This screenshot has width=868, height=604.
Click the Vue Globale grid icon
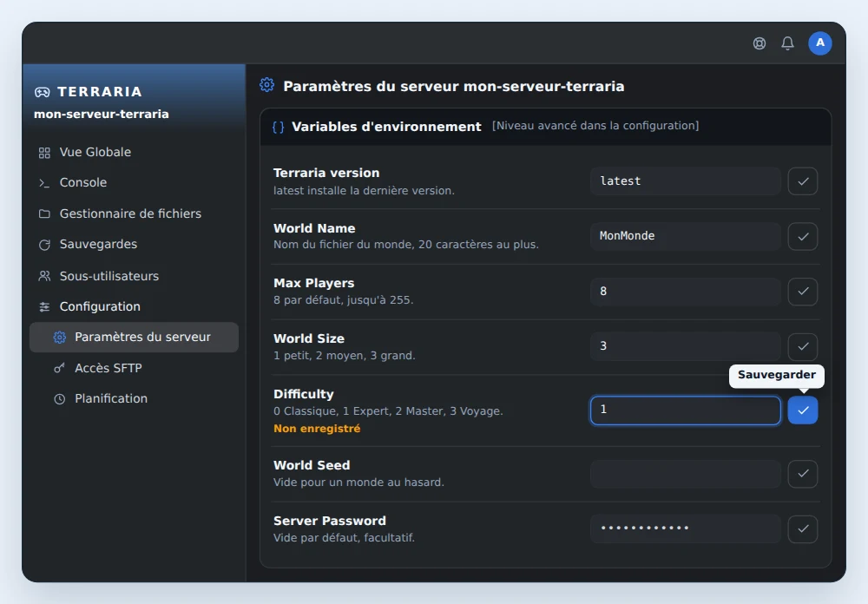[44, 153]
